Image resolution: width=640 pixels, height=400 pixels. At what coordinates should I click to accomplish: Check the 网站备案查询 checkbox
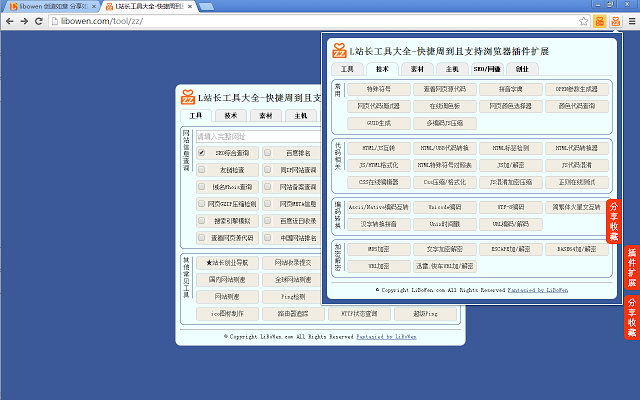(x=268, y=187)
